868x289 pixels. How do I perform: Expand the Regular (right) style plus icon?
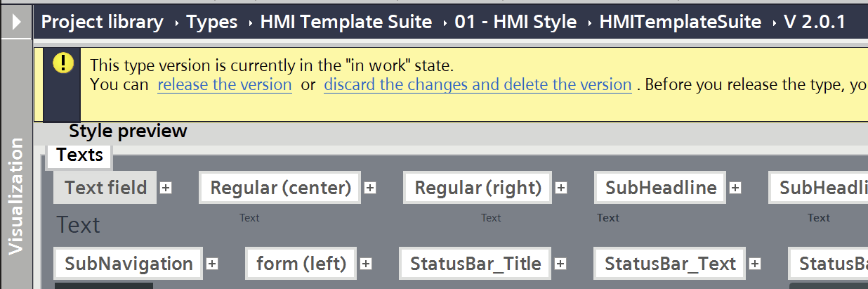561,188
